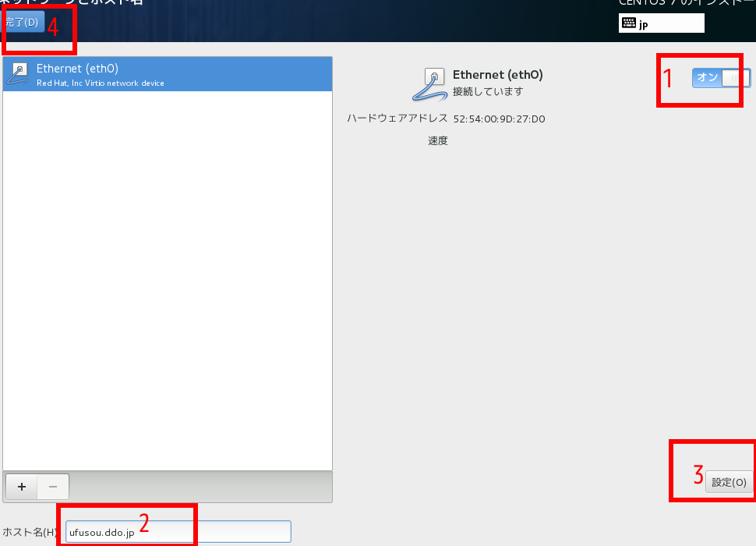Click the Ethernet (eth0) heading in details pane
756x546 pixels.
[497, 75]
